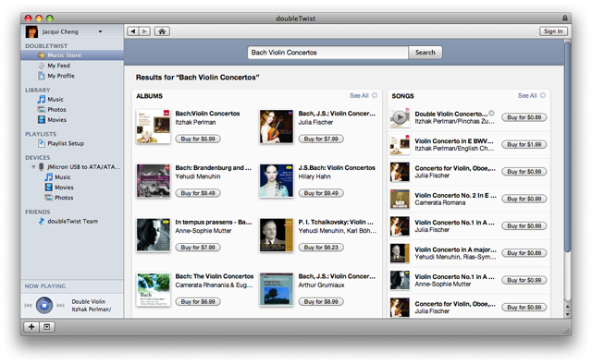
Task: Skip to next track
Action: click(60, 305)
